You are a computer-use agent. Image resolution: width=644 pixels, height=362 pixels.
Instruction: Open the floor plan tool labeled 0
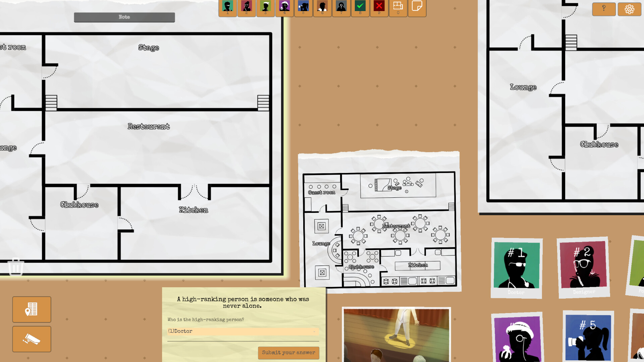pos(398,7)
